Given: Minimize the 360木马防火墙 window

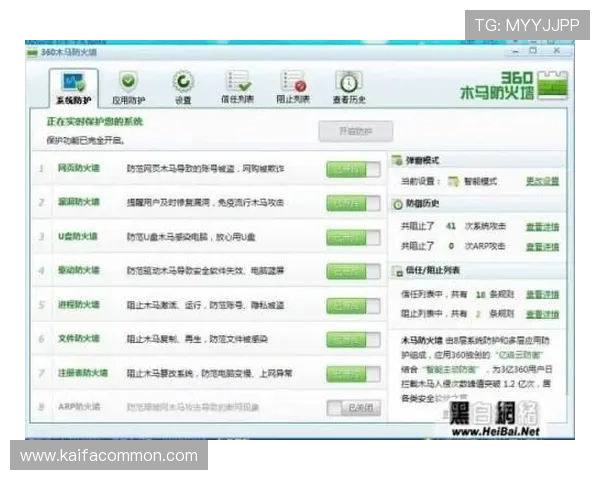Looking at the screenshot, I should pyautogui.click(x=515, y=51).
